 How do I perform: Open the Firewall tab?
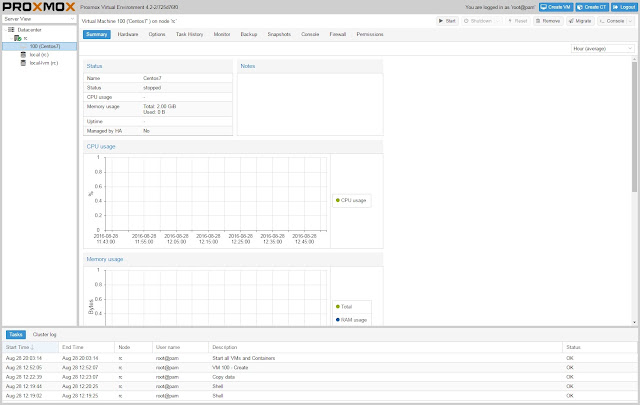(338, 34)
